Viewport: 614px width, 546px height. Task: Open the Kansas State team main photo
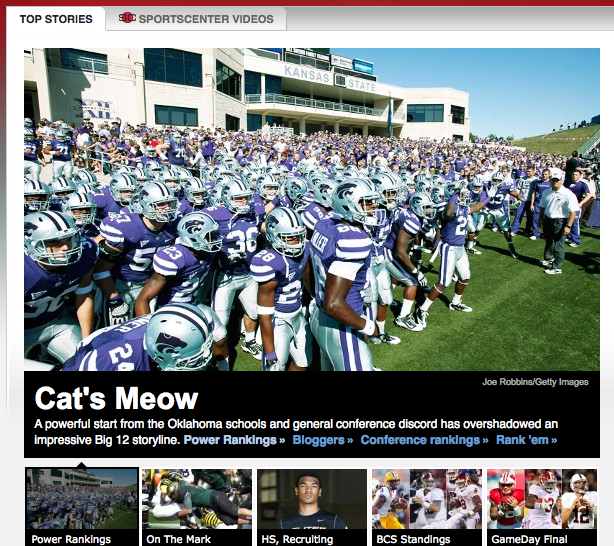pyautogui.click(x=312, y=209)
